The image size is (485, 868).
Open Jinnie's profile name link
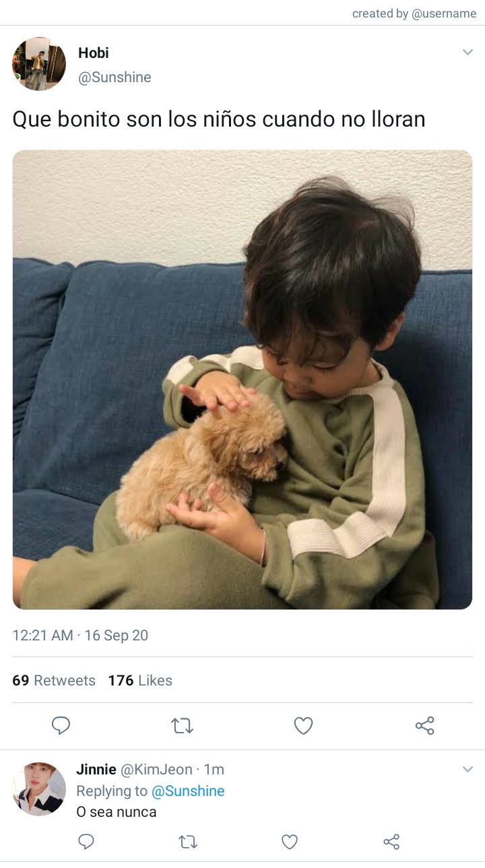[96, 769]
